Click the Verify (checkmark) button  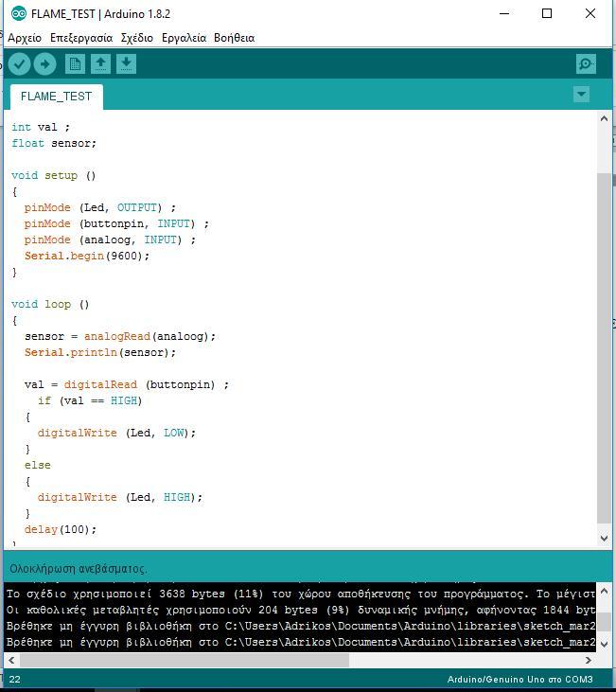pos(19,64)
